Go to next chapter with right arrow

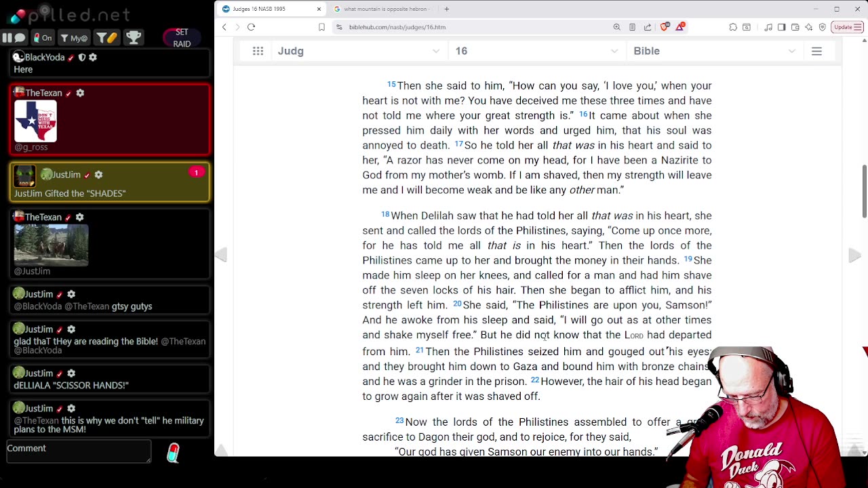854,255
